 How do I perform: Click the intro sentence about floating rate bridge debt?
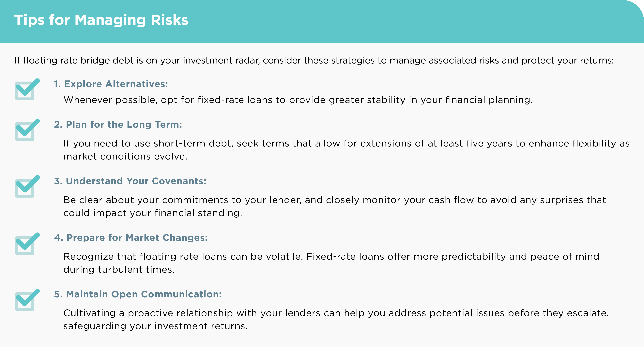click(314, 61)
